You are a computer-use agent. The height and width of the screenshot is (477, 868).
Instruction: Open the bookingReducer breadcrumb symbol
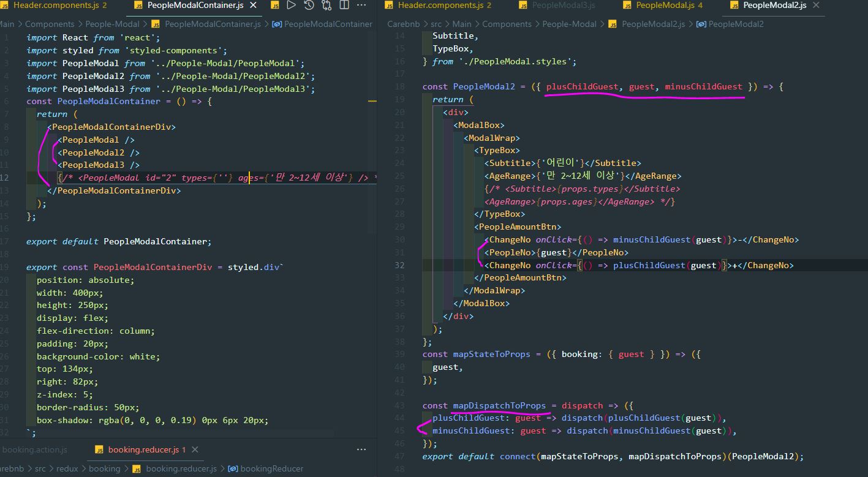click(272, 468)
